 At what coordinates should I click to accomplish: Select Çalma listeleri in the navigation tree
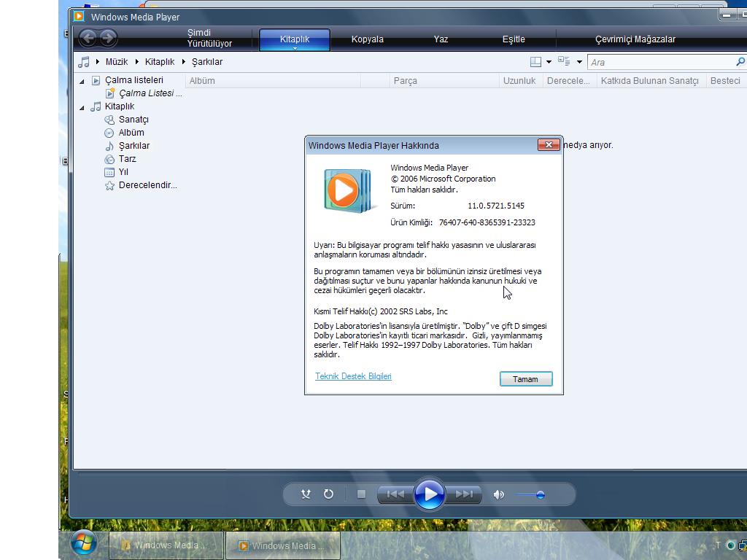tap(134, 80)
